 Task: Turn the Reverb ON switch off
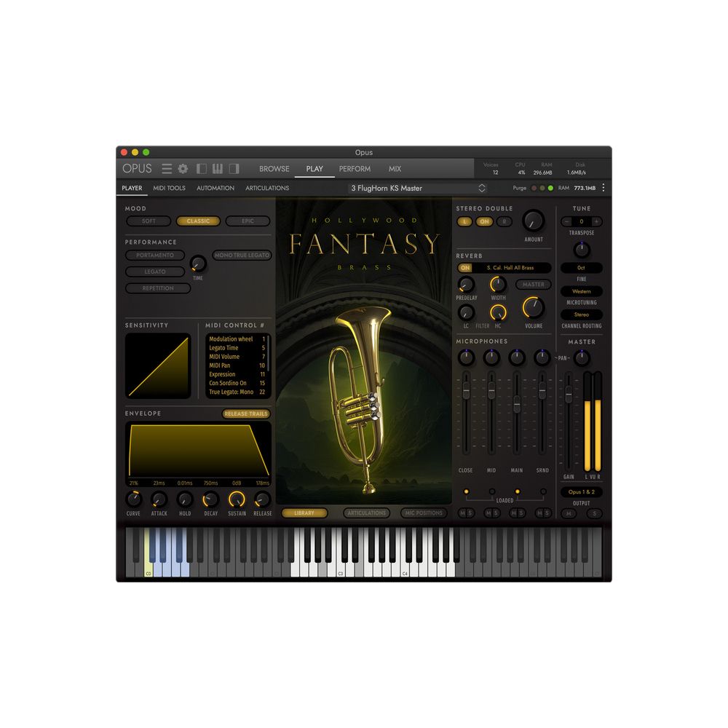(465, 268)
